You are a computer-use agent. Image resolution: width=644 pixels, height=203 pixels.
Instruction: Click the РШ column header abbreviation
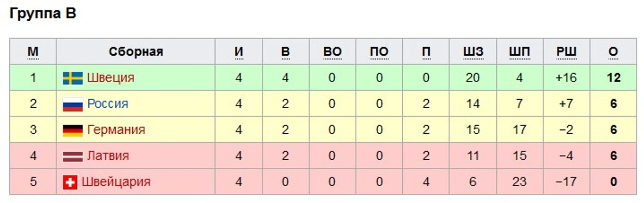coord(566,52)
